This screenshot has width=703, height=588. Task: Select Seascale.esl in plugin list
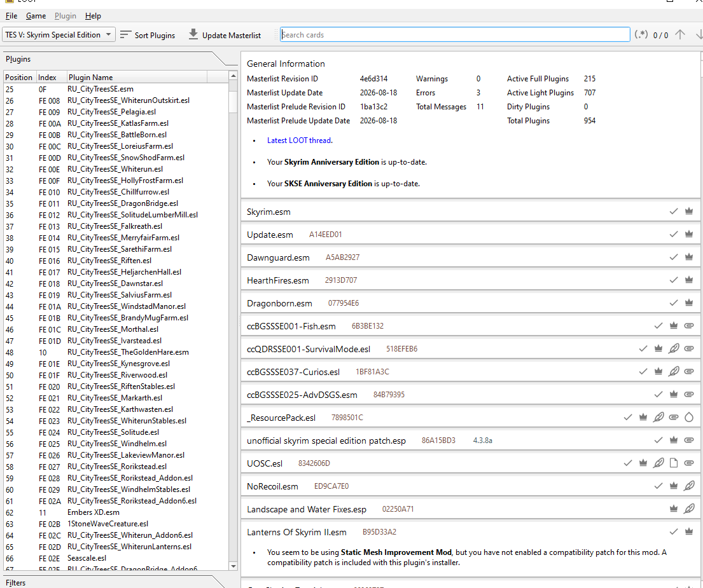point(87,558)
